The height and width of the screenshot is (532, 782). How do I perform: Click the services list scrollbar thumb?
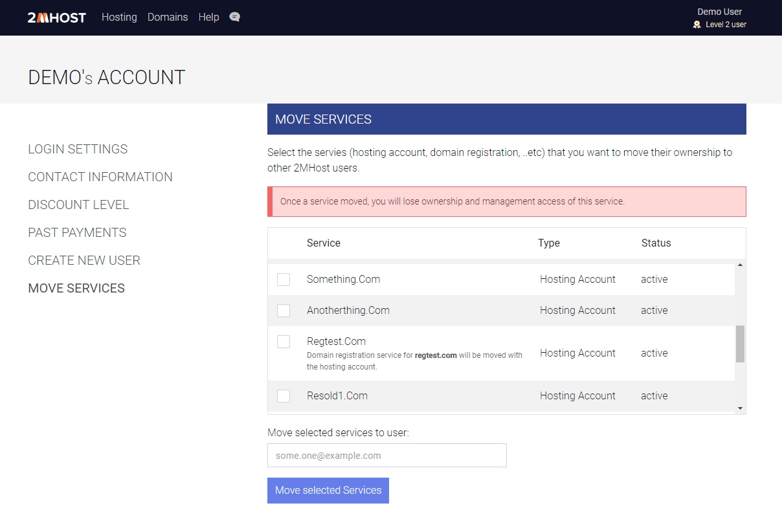coord(740,344)
